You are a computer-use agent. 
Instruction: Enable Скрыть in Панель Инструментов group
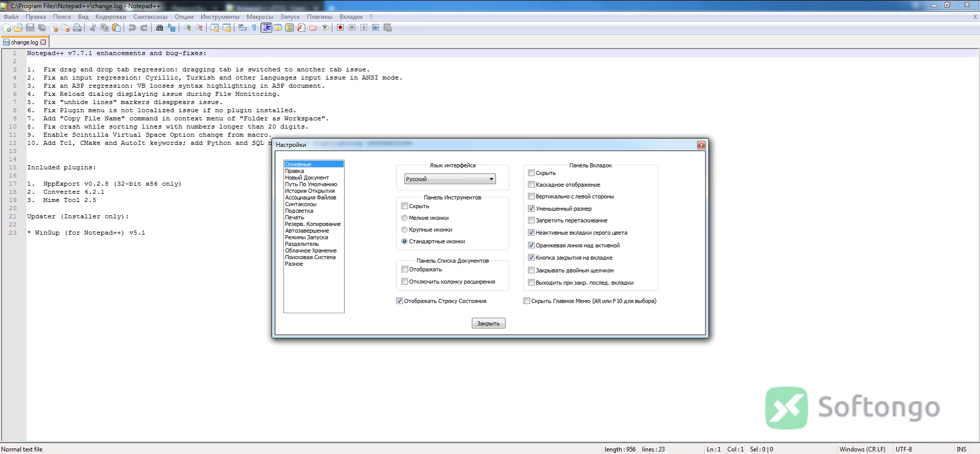point(405,206)
